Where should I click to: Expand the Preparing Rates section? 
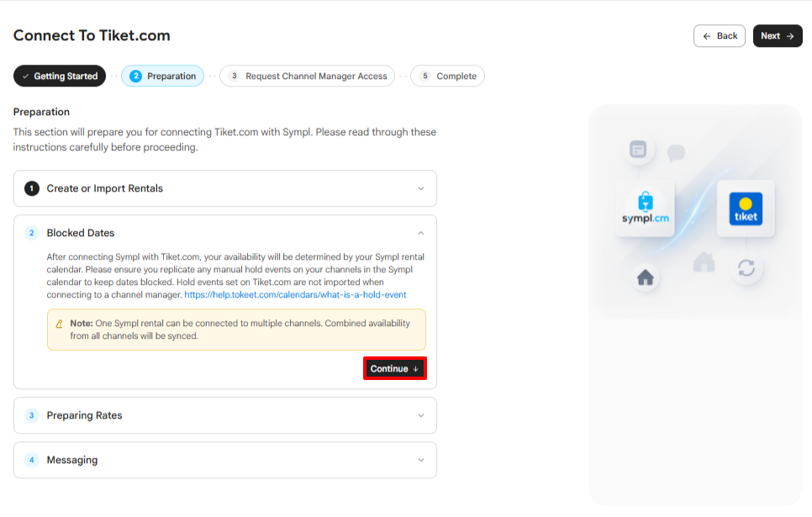[x=225, y=415]
